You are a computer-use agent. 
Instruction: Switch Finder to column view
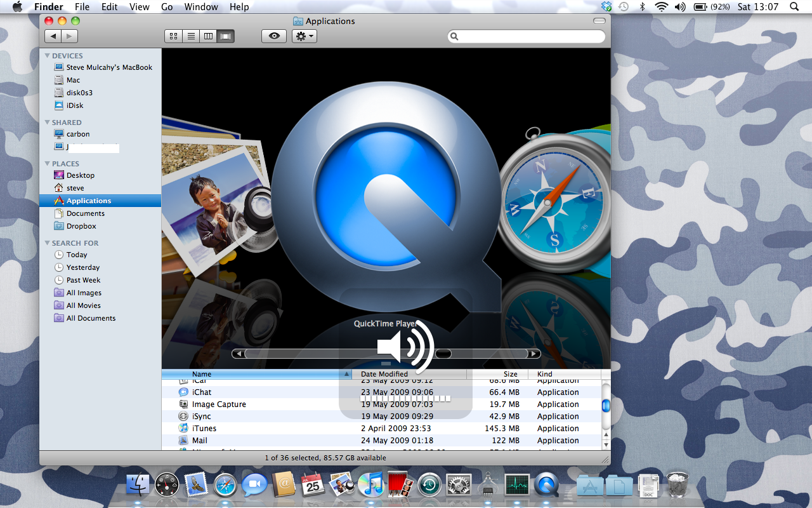click(x=208, y=36)
